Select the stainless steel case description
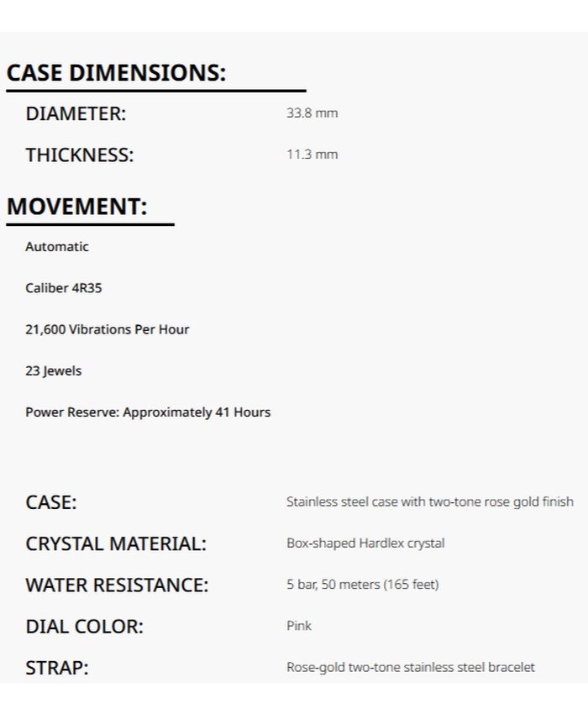The image size is (588, 714). tap(430, 501)
